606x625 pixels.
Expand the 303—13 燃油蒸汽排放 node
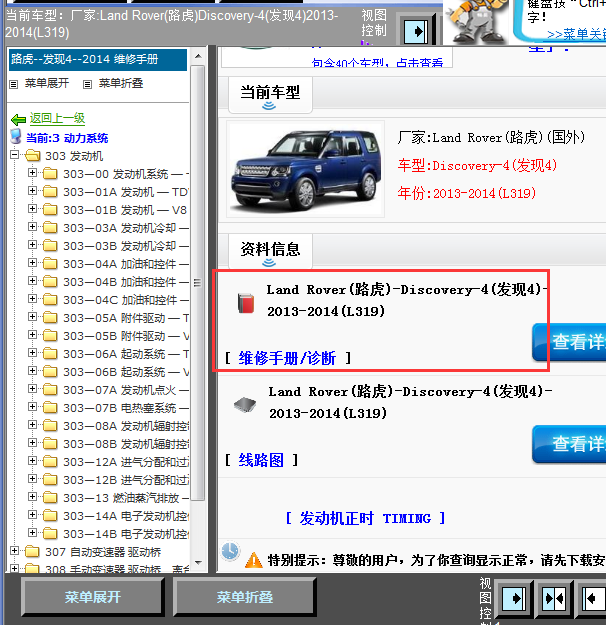33,497
